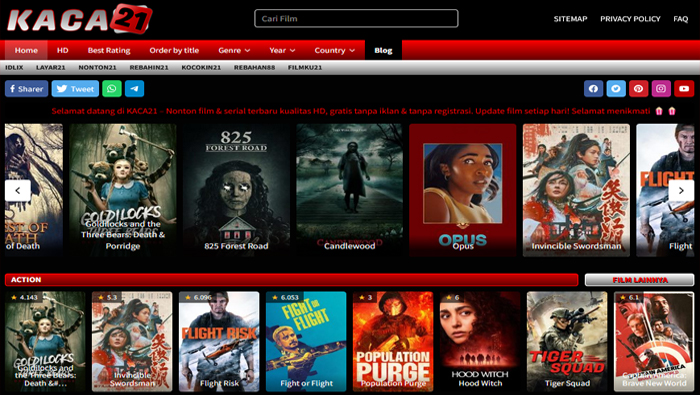Click the WhatsApp share icon
The width and height of the screenshot is (700, 395).
[x=112, y=89]
